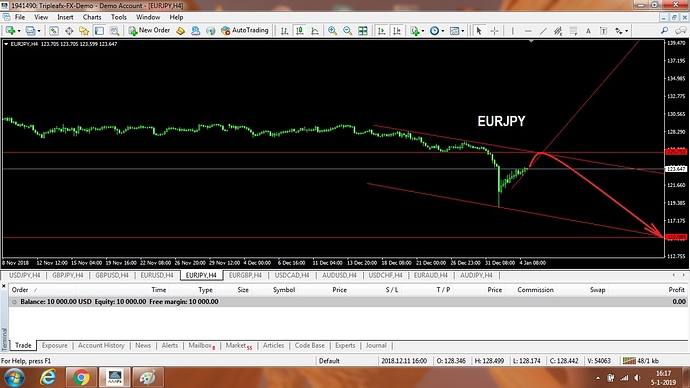Open Internet Explorer from the taskbar
Screen dimensions: 690x388
point(48,377)
